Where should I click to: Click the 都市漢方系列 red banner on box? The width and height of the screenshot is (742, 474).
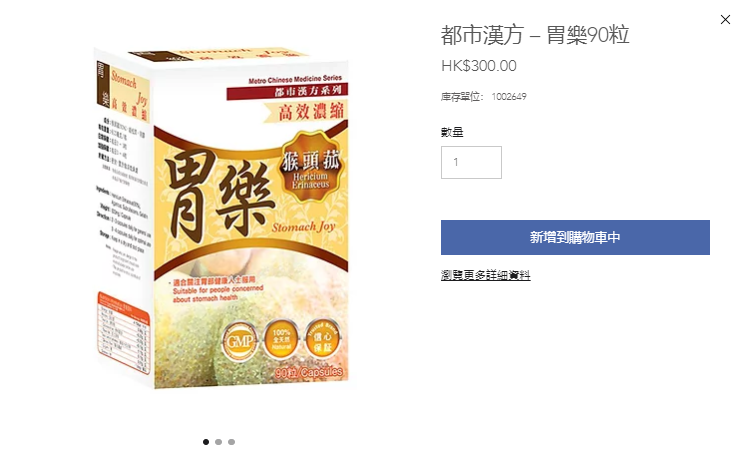(287, 91)
